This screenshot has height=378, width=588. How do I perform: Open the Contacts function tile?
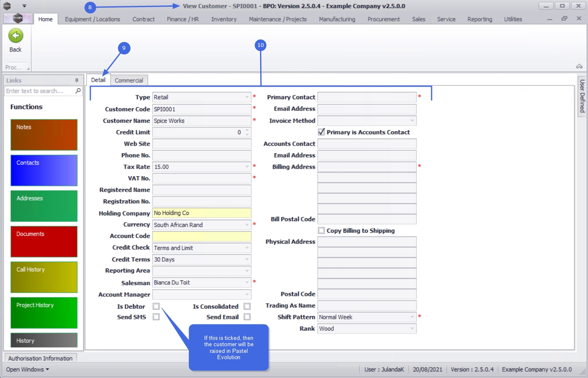tap(44, 170)
